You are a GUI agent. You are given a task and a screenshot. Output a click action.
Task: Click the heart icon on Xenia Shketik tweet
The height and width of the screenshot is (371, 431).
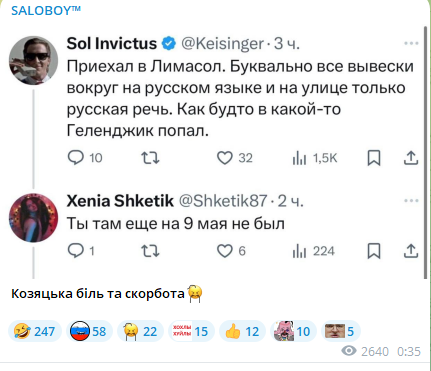coord(225,251)
